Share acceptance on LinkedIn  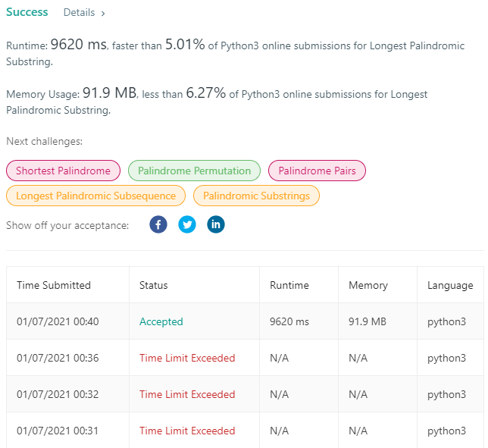[216, 224]
